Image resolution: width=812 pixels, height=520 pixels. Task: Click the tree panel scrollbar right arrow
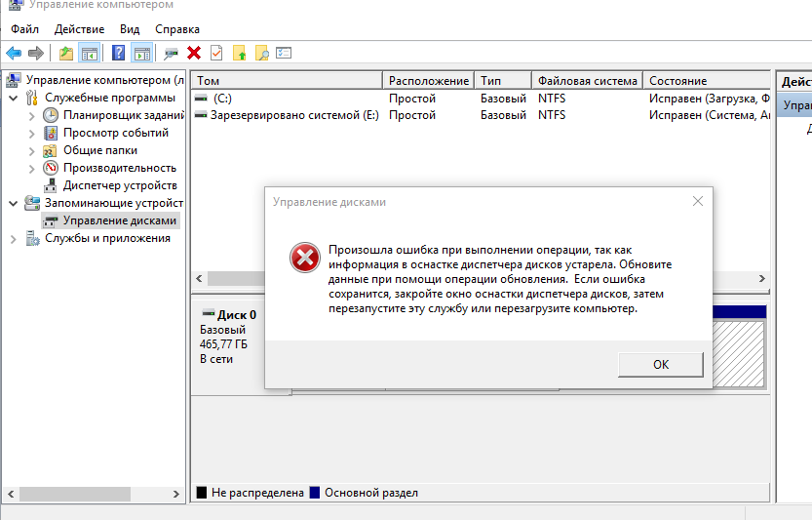[x=176, y=494]
